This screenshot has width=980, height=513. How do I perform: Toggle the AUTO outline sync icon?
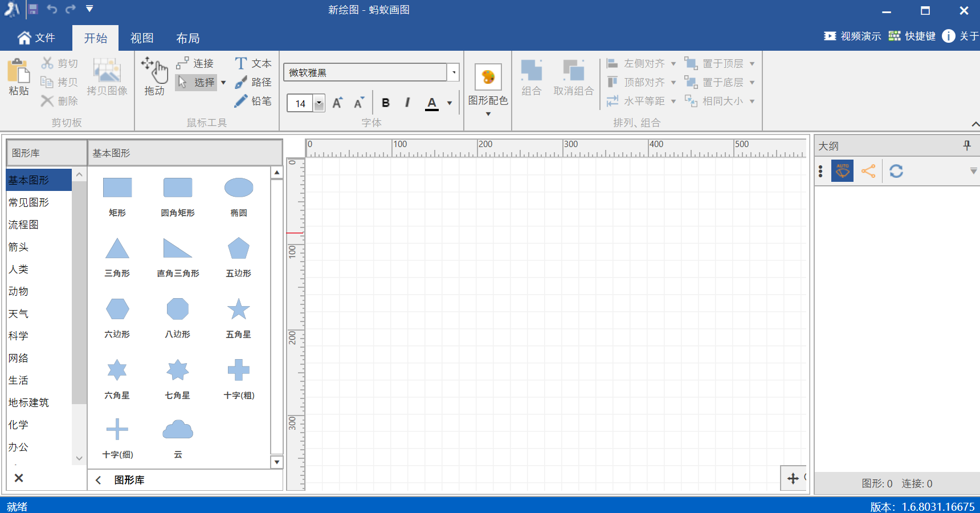coord(842,171)
